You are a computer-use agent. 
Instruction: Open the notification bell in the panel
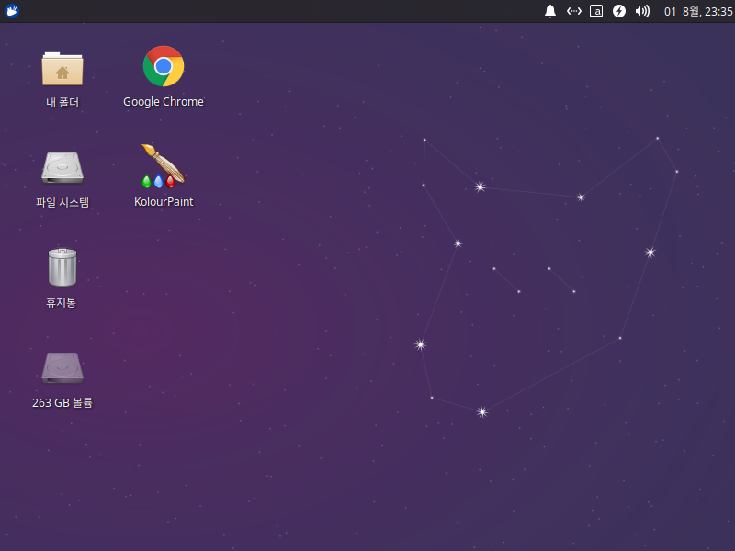[x=550, y=11]
